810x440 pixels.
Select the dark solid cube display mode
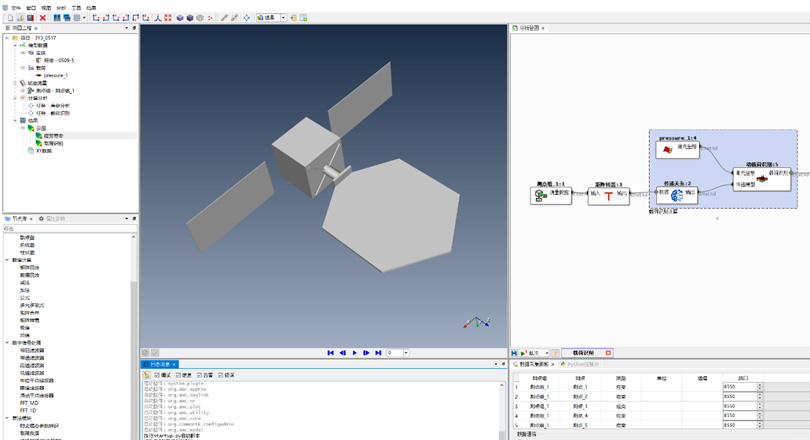click(190, 18)
